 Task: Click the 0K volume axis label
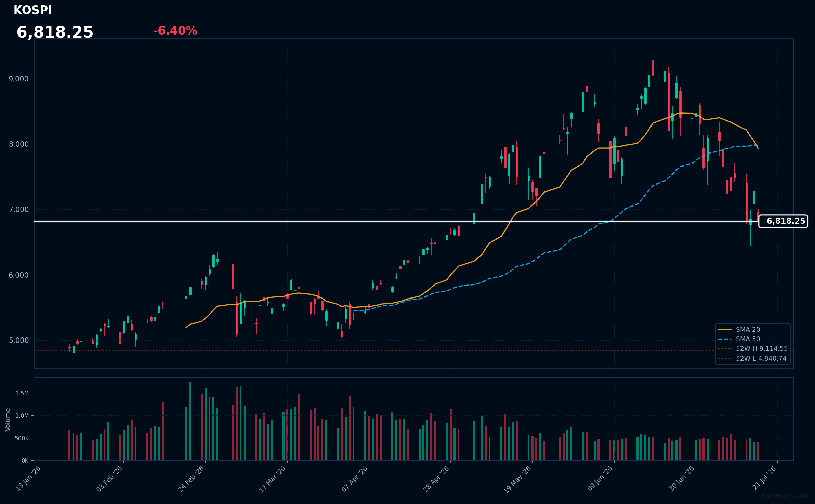pyautogui.click(x=25, y=461)
